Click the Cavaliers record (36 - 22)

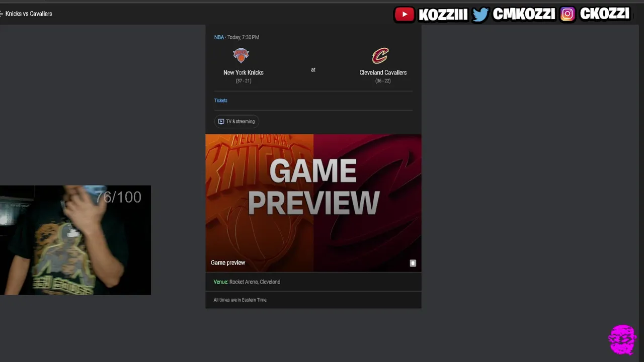coord(383,81)
